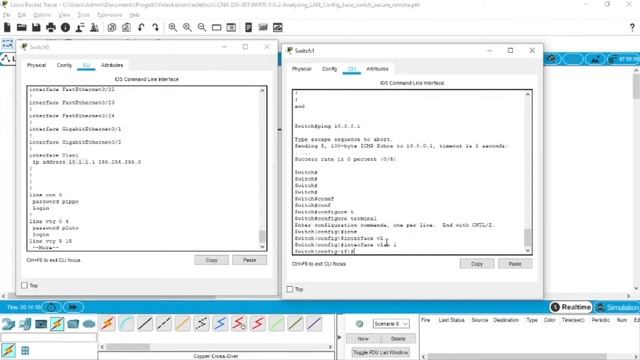Click fast forward time button
Image resolution: width=640 pixels, height=360 pixels.
point(73,307)
